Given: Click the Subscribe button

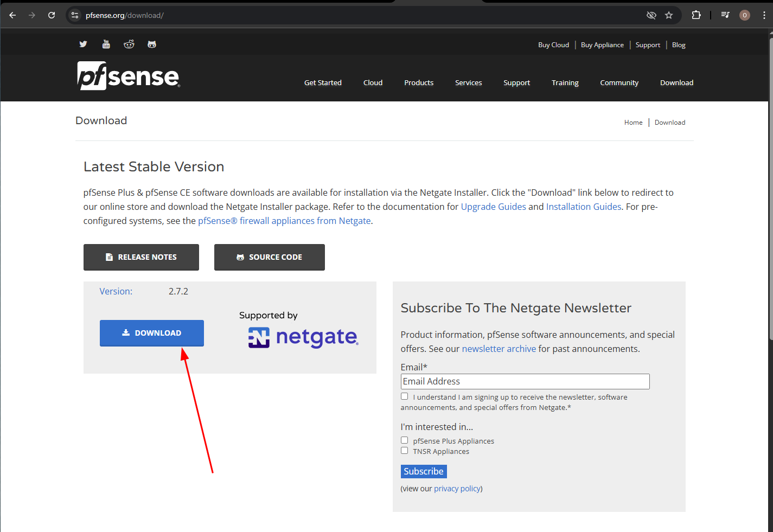Looking at the screenshot, I should tap(424, 471).
